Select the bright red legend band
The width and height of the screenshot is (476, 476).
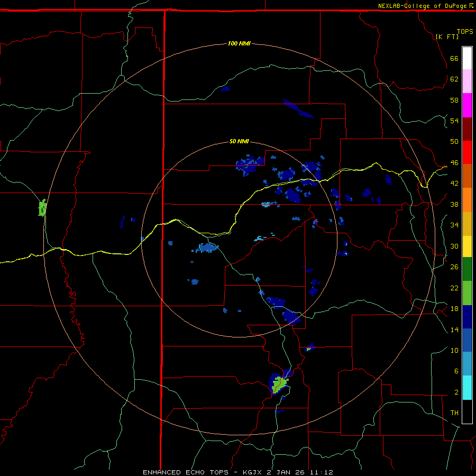click(x=467, y=152)
